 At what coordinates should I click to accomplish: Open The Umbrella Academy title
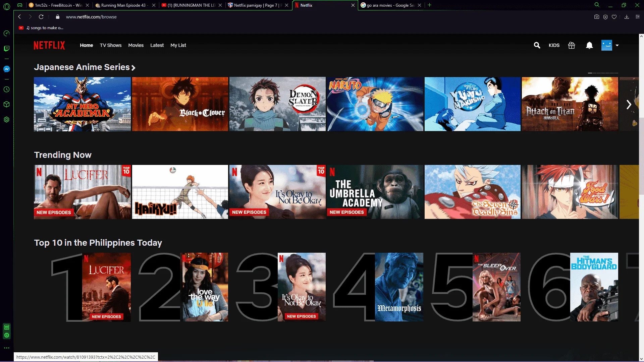[x=375, y=192]
